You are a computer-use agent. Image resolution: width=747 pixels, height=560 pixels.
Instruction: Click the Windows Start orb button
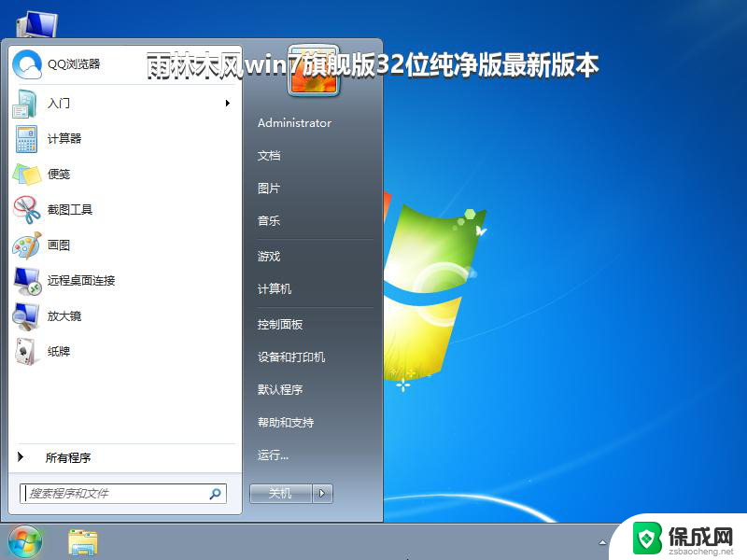pos(25,542)
